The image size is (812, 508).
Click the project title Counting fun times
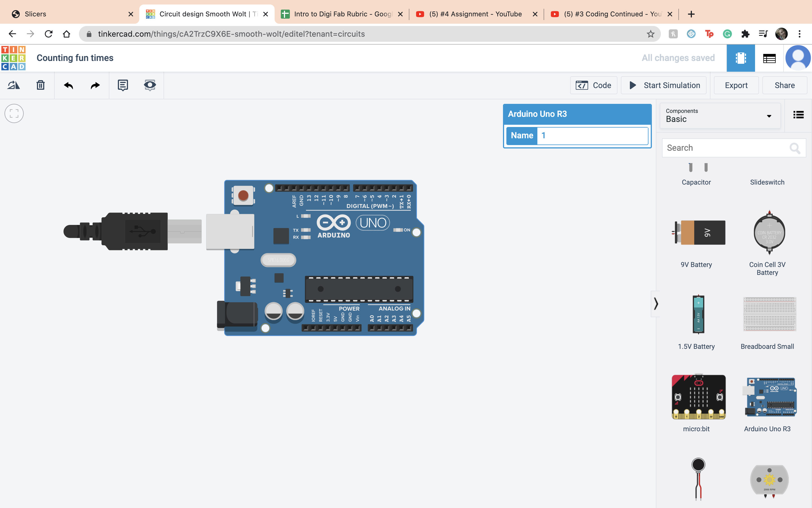pyautogui.click(x=75, y=58)
